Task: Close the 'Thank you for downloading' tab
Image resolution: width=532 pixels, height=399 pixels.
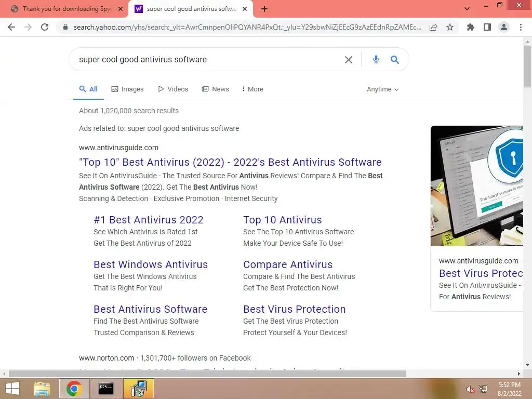Action: (x=121, y=9)
